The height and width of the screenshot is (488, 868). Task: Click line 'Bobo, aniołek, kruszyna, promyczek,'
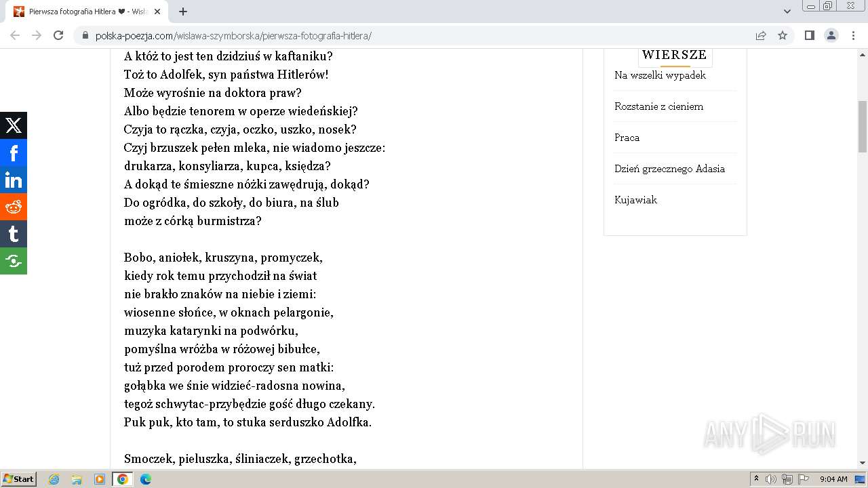point(223,258)
